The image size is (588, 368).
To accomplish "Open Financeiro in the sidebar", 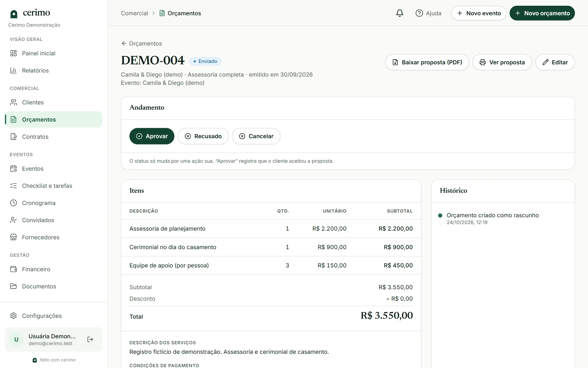I will tap(54, 269).
